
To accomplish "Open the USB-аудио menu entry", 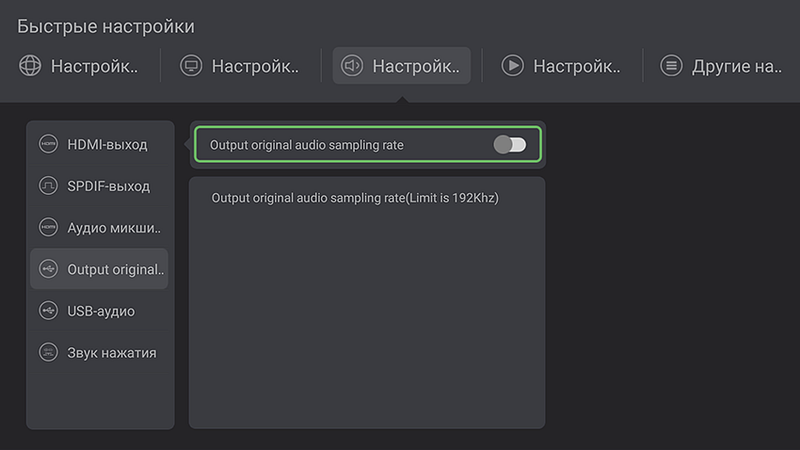I will pos(101,311).
